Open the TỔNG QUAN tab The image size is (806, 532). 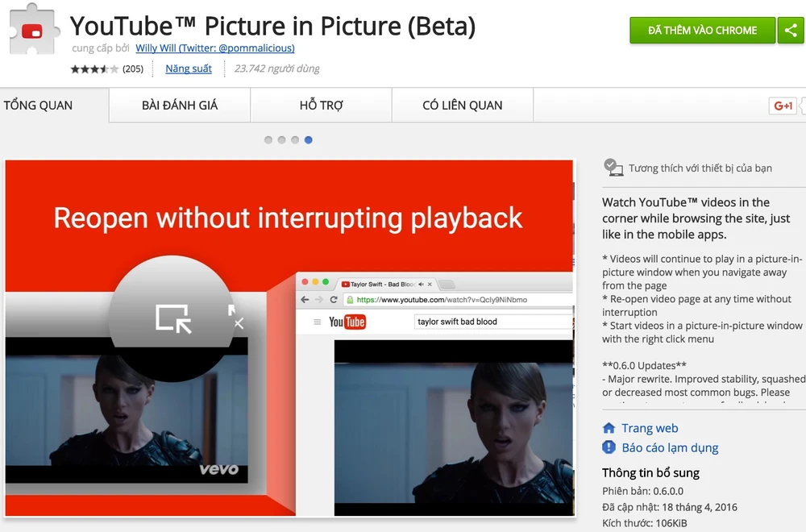[x=39, y=106]
